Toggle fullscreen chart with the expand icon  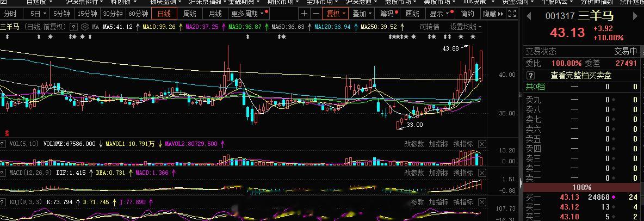pyautogui.click(x=512, y=14)
